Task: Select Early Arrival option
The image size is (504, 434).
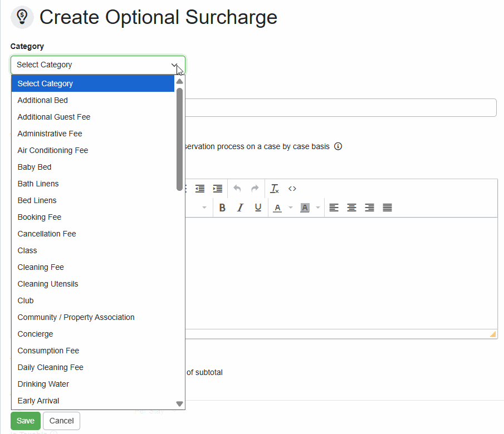Action: pyautogui.click(x=93, y=401)
